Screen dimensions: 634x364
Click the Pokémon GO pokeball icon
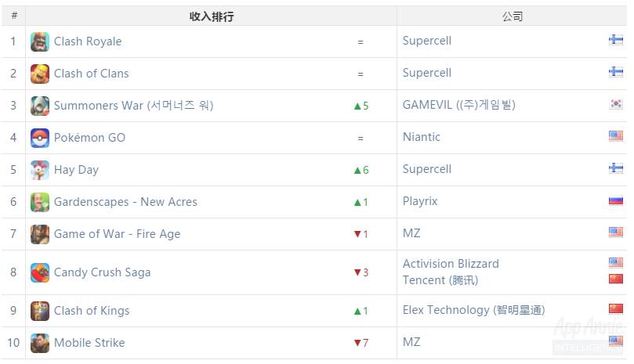[40, 138]
